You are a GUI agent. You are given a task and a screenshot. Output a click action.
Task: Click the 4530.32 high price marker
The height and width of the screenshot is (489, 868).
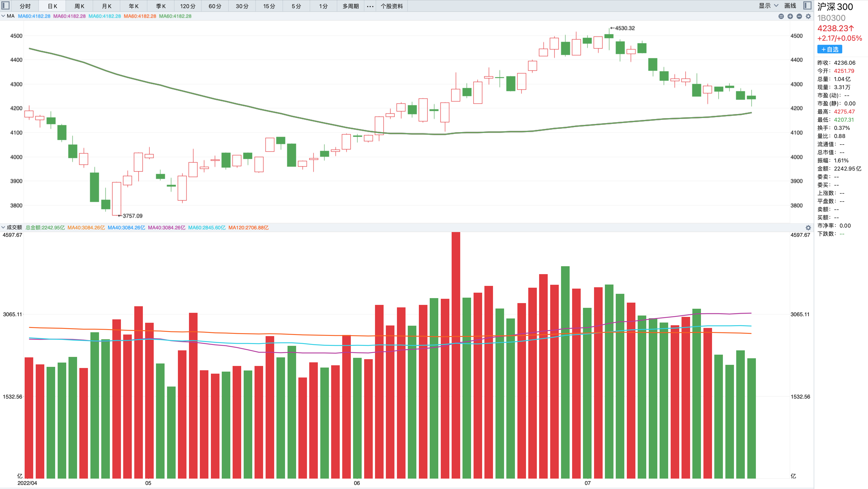pyautogui.click(x=624, y=28)
